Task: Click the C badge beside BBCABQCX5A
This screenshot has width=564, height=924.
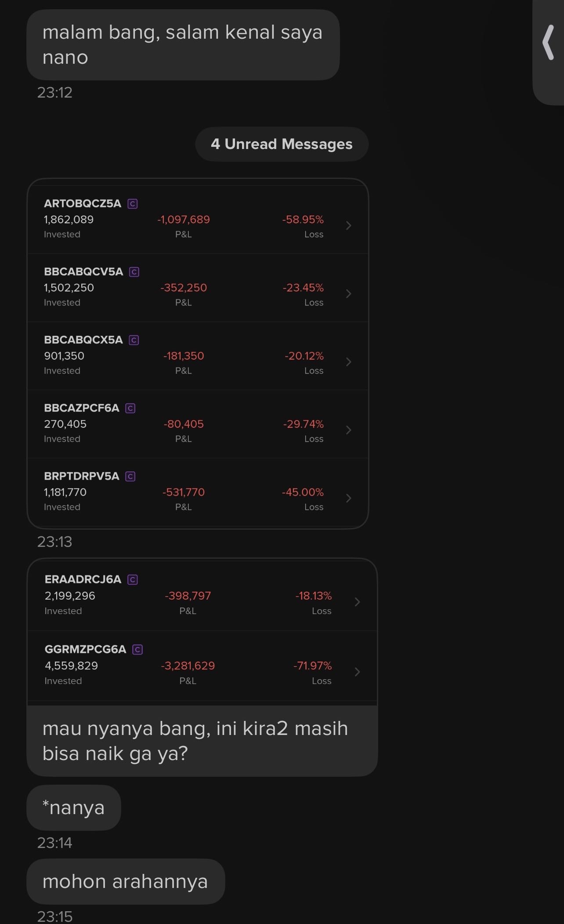Action: click(134, 340)
